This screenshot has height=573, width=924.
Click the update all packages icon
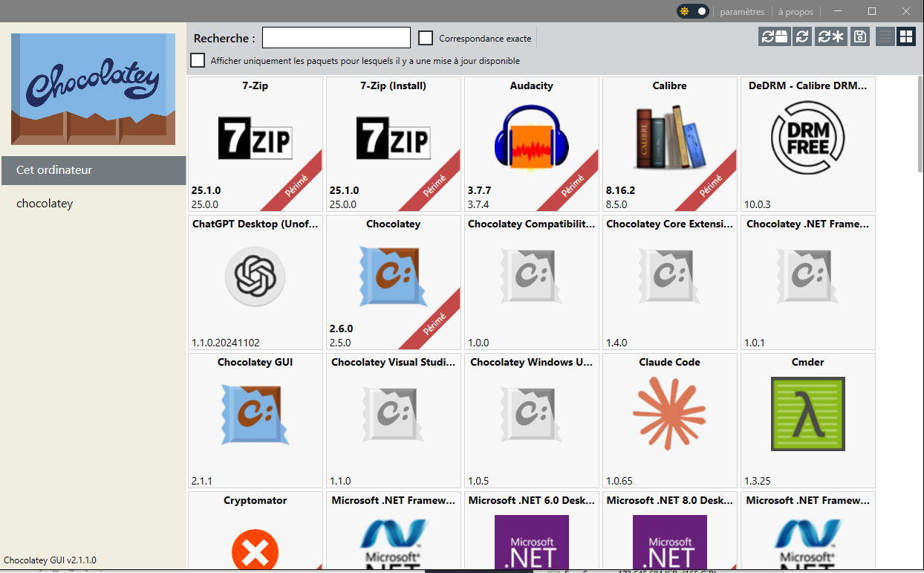coord(775,36)
